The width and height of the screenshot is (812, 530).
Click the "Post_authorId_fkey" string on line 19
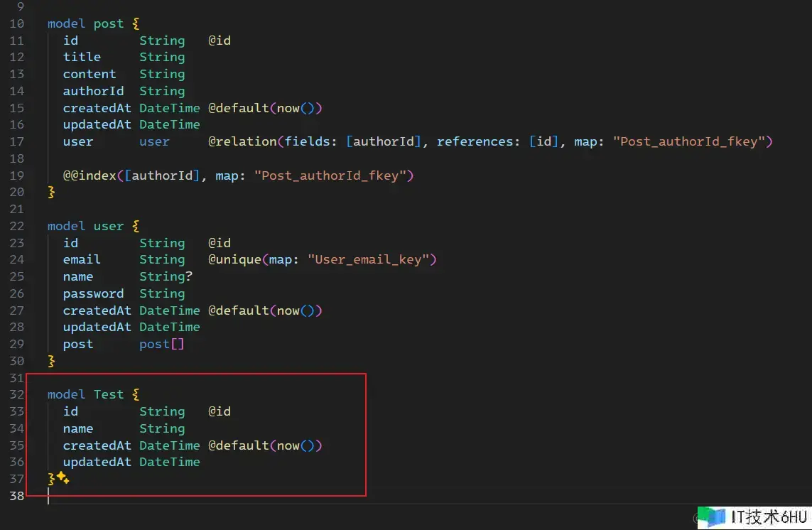coord(330,175)
